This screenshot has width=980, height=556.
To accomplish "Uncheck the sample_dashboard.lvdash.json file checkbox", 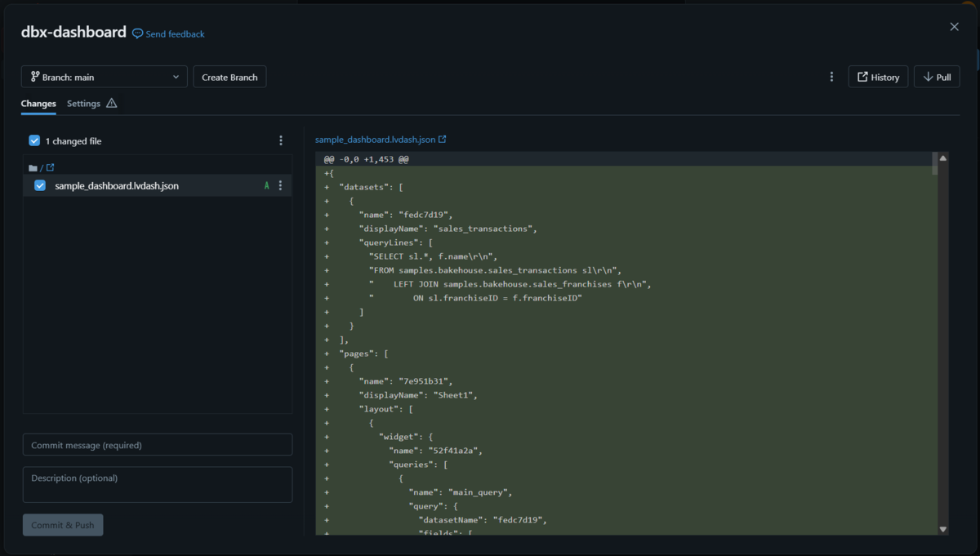I will 40,185.
